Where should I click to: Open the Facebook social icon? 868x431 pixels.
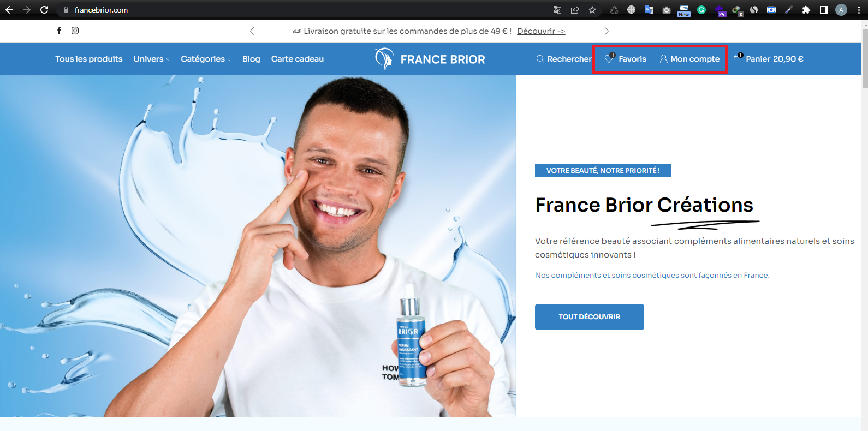59,31
